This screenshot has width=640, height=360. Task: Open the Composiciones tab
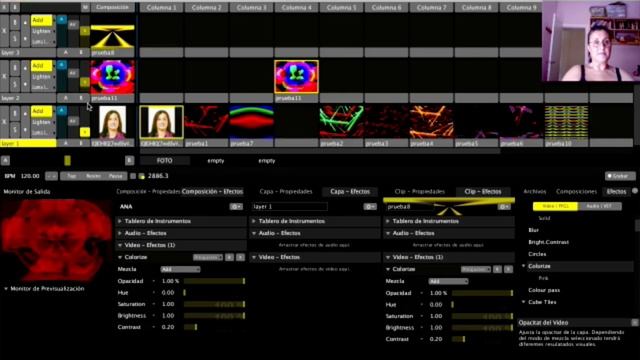click(x=576, y=191)
